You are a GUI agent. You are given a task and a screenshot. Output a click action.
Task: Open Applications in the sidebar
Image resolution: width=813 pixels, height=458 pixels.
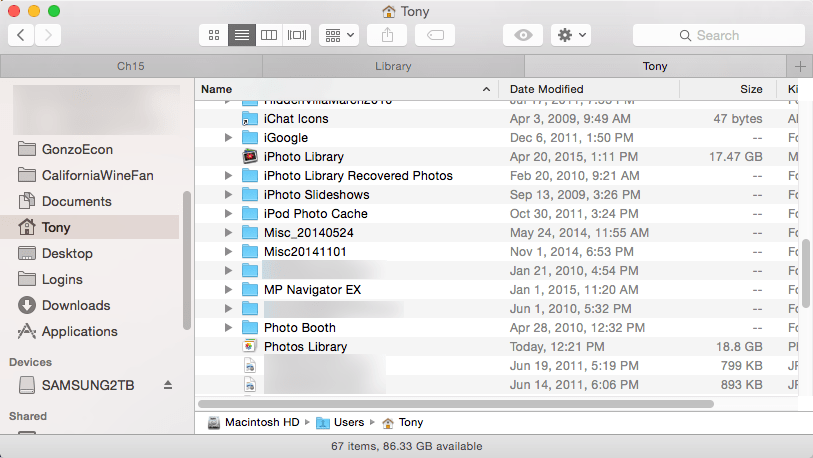pyautogui.click(x=67, y=331)
